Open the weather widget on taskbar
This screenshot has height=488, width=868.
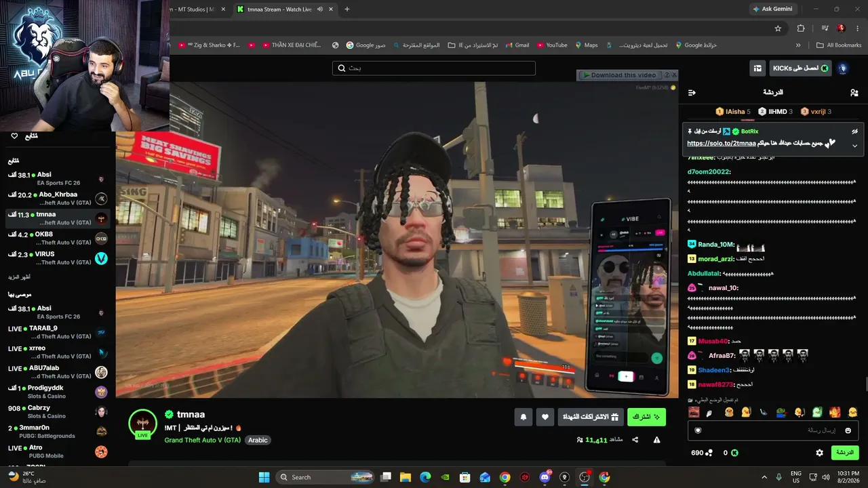click(27, 477)
